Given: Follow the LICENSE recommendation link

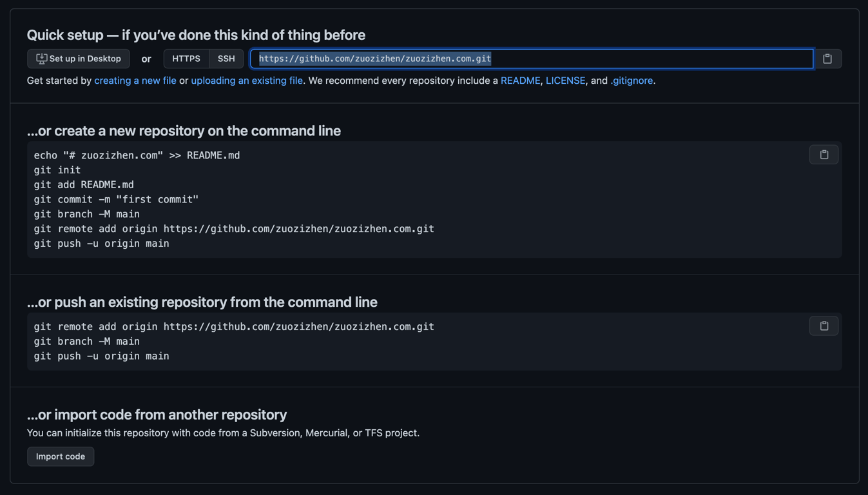Looking at the screenshot, I should [565, 81].
